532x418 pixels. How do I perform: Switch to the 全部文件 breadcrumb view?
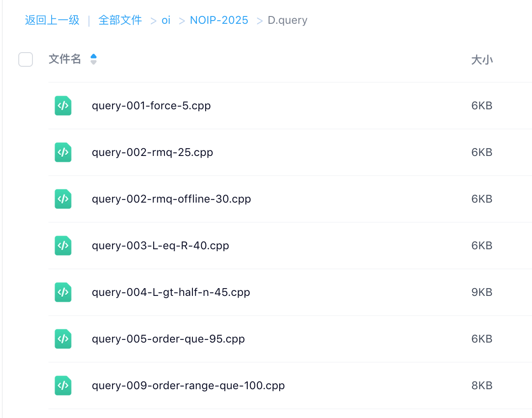coord(120,20)
